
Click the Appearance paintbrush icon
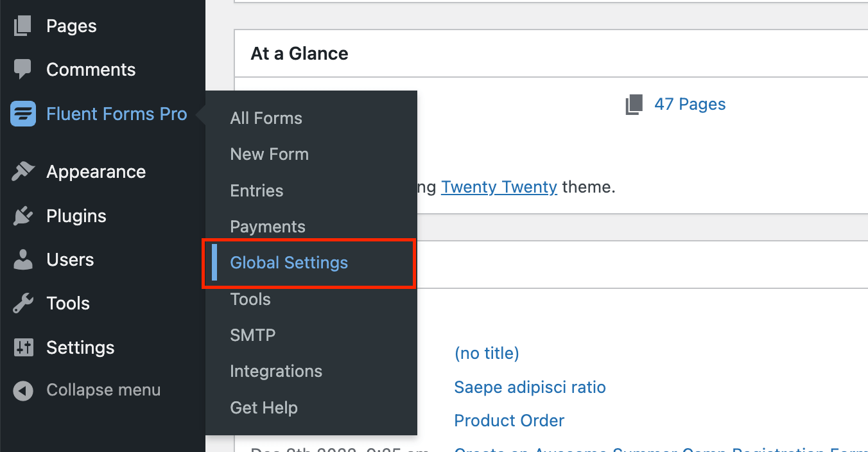[x=23, y=172]
